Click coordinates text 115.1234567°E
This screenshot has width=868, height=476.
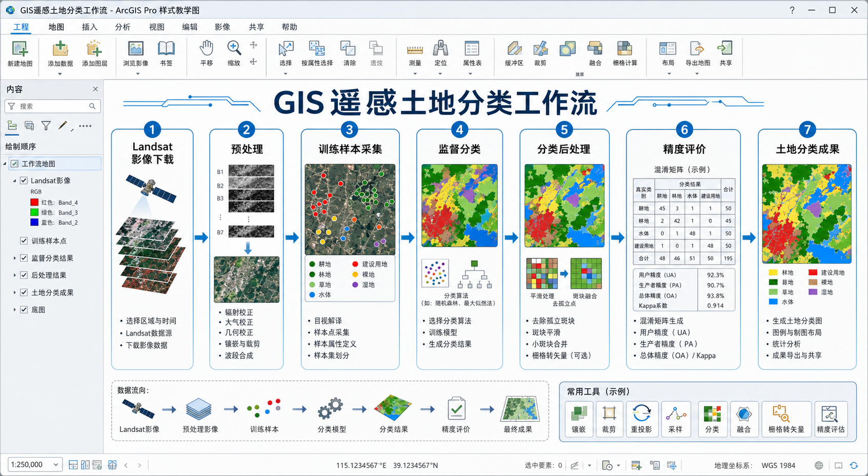click(361, 465)
